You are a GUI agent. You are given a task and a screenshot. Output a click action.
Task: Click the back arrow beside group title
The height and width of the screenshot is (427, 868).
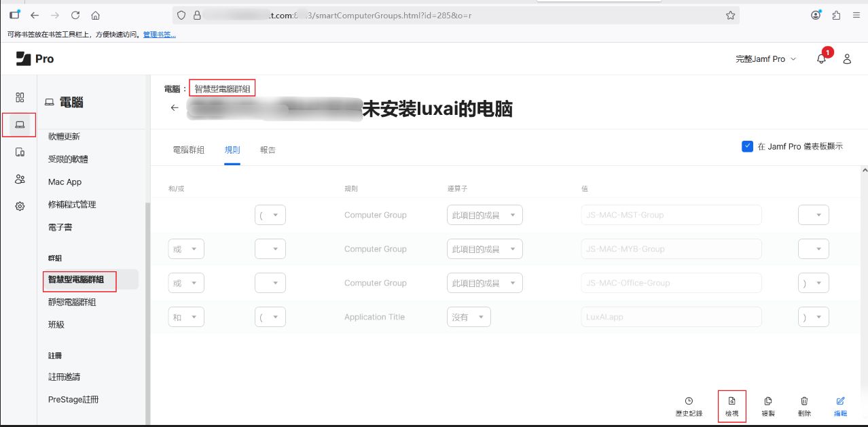175,108
